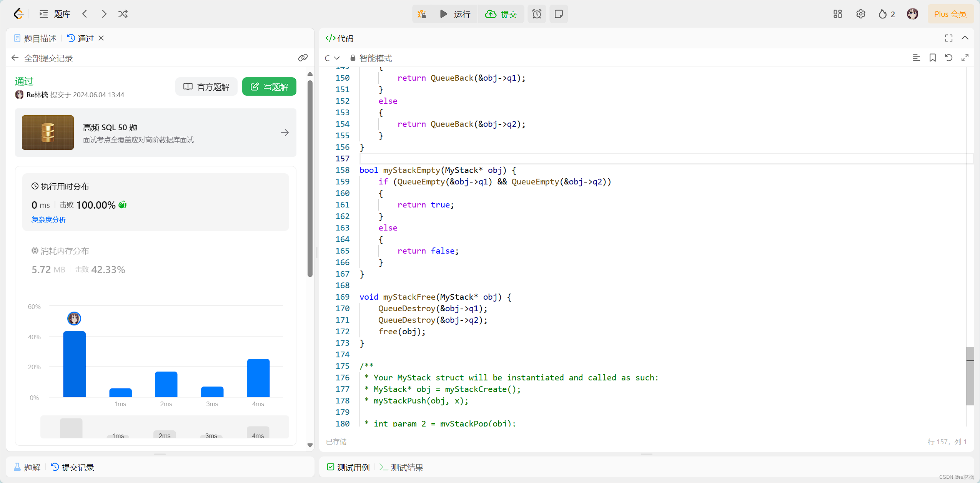
Task: Open settings gear icon
Action: pos(861,14)
